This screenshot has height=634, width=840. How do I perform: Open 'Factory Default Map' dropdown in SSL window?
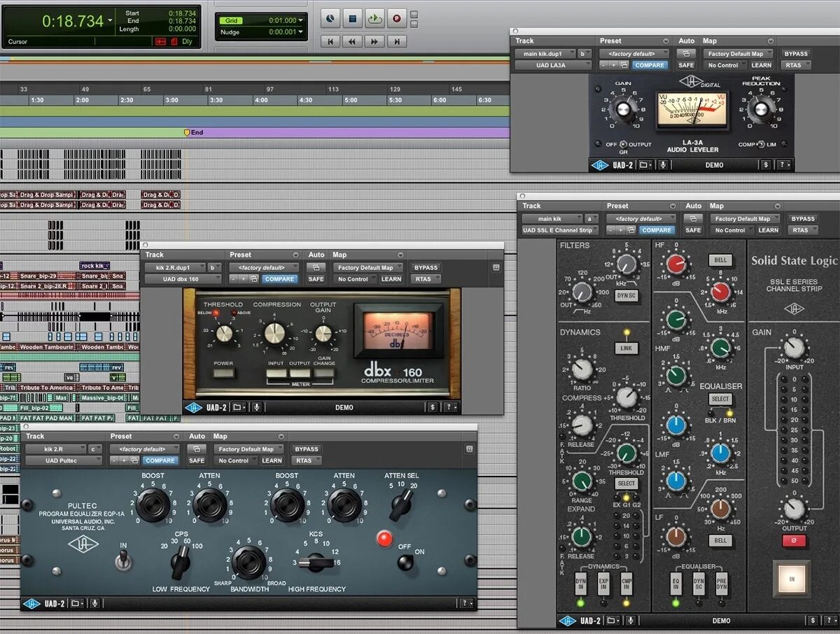tap(745, 218)
